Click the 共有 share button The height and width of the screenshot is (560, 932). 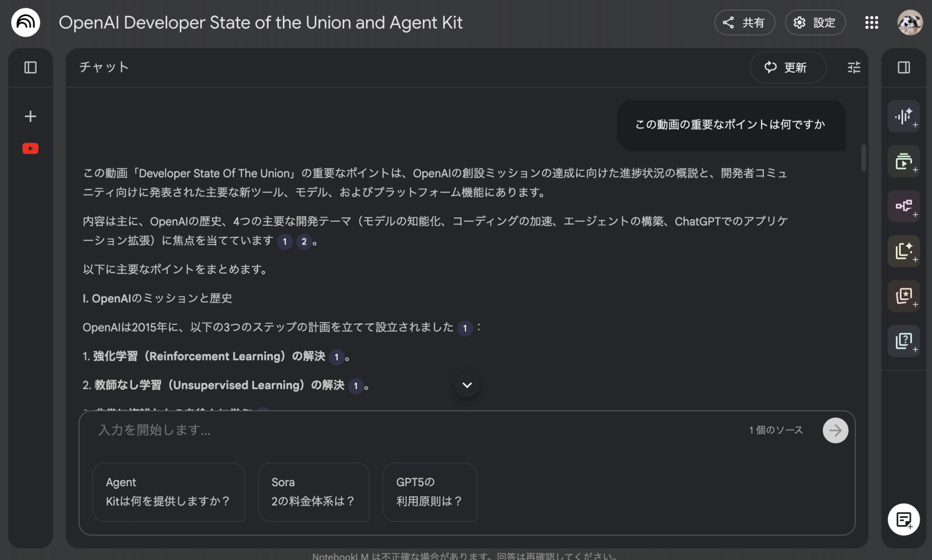coord(744,23)
